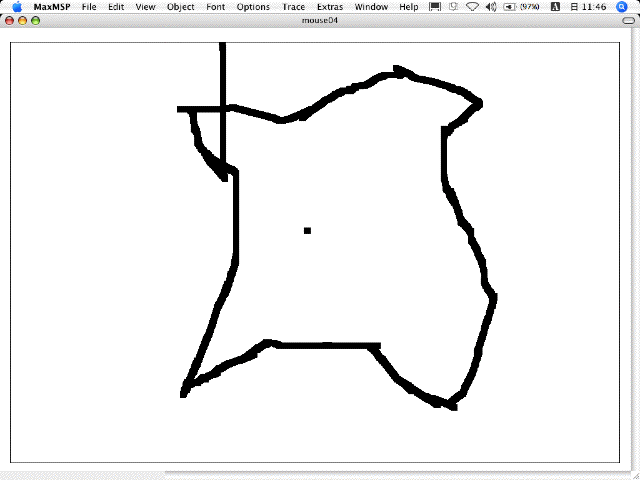Open the Edit menu
This screenshot has width=640, height=480.
116,7
